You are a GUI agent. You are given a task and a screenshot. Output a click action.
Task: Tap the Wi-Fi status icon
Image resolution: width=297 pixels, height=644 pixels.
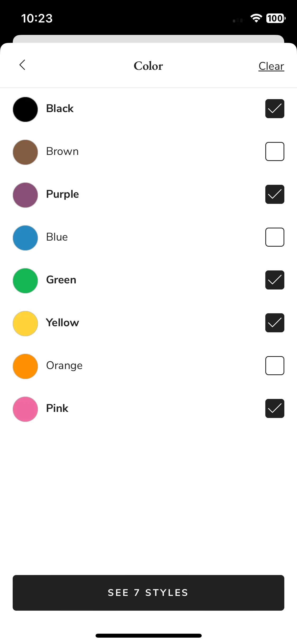click(256, 18)
